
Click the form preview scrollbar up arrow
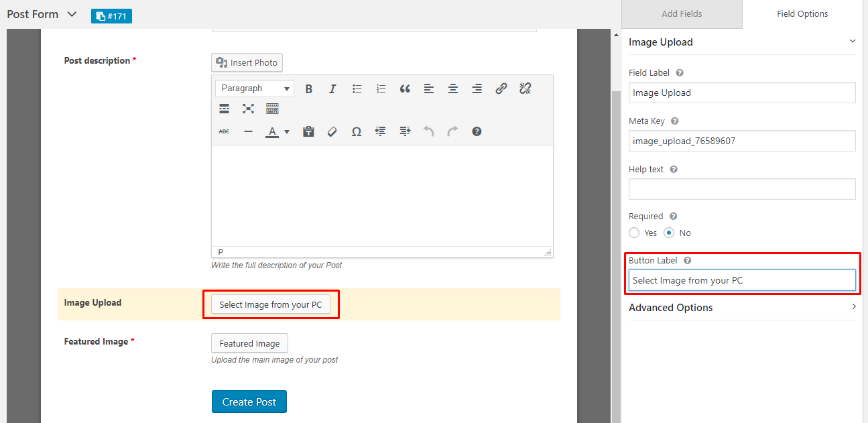click(616, 35)
